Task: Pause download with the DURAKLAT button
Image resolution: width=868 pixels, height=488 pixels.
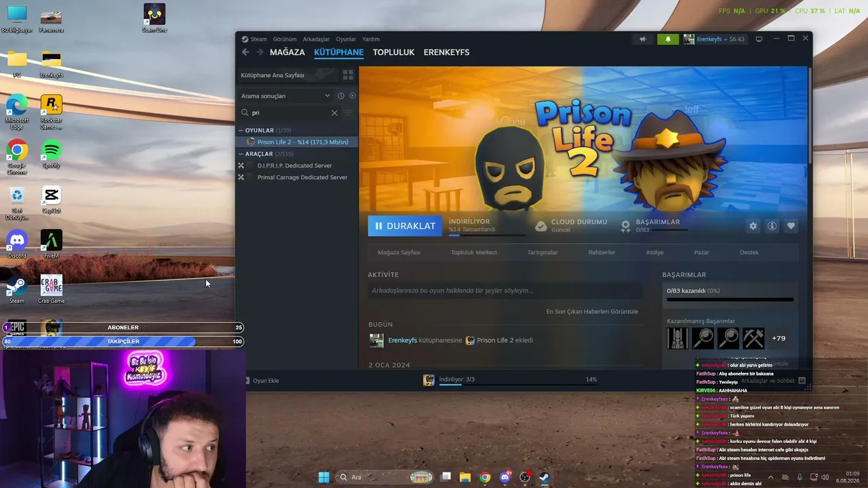Action: click(405, 226)
